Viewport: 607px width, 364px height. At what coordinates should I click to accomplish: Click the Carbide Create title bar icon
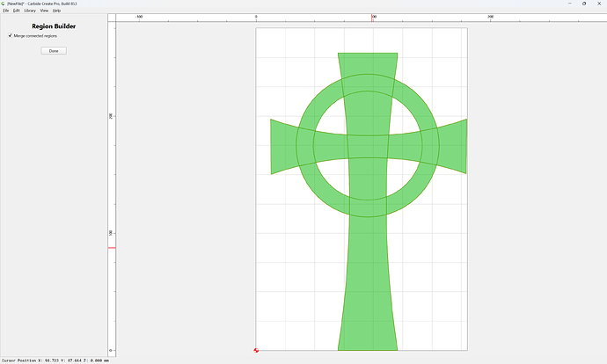coord(4,4)
